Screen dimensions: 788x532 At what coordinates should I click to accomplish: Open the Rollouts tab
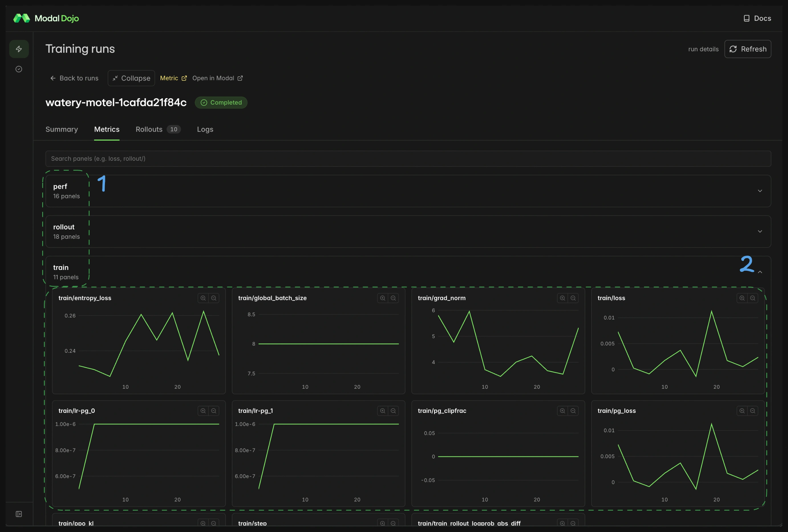[x=158, y=129]
